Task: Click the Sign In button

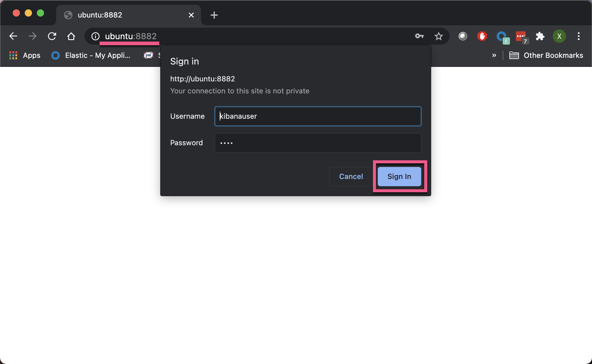Action: tap(399, 177)
